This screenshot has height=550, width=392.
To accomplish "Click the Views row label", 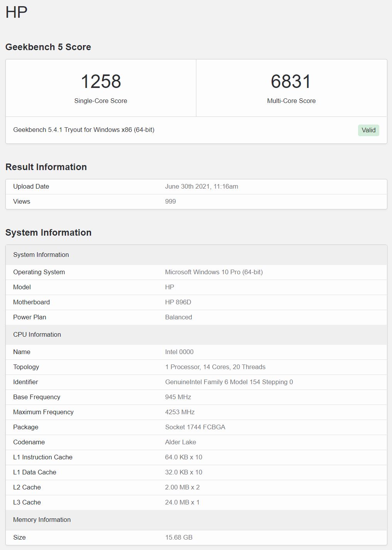I will point(22,201).
